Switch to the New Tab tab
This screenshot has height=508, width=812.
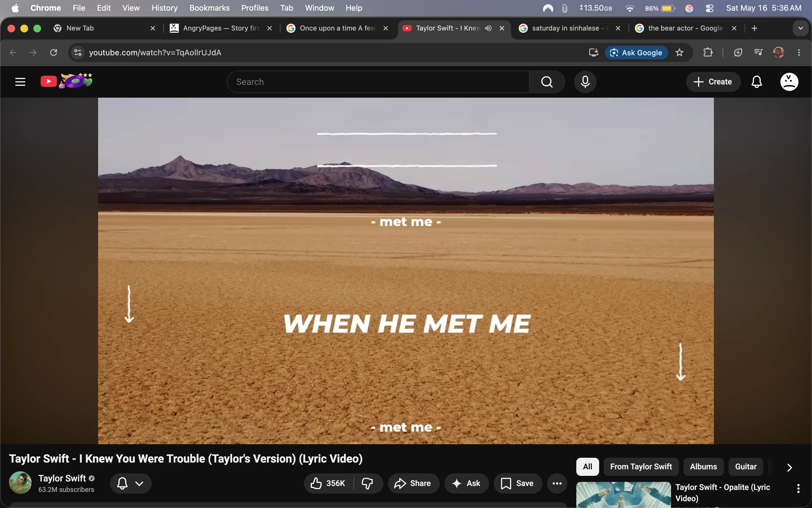[x=104, y=28]
